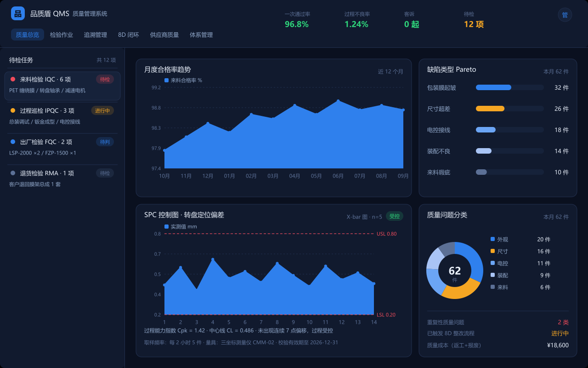Image resolution: width=588 pixels, height=368 pixels.
Task: Click the donut chart center total 62
Action: [x=455, y=271]
